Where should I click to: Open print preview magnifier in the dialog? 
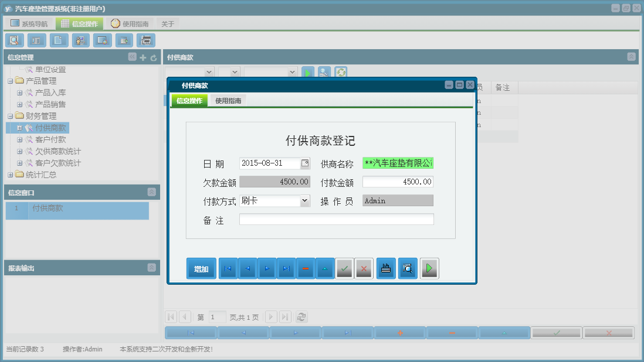coord(408,268)
